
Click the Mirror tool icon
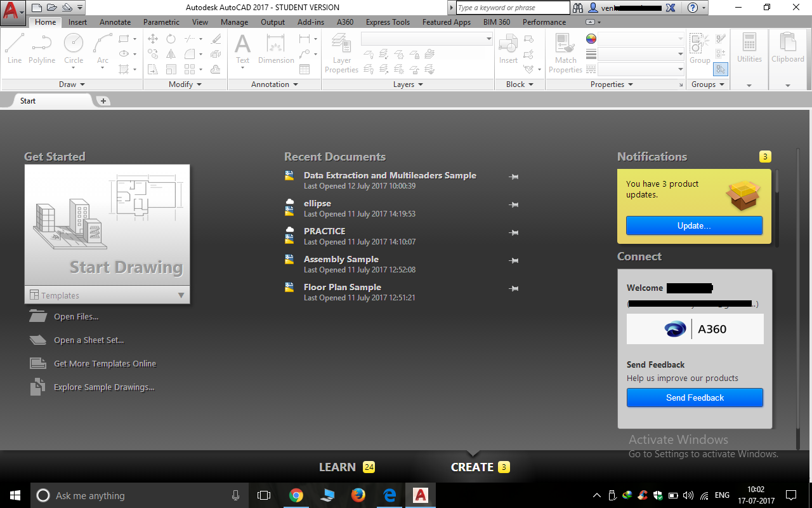171,54
